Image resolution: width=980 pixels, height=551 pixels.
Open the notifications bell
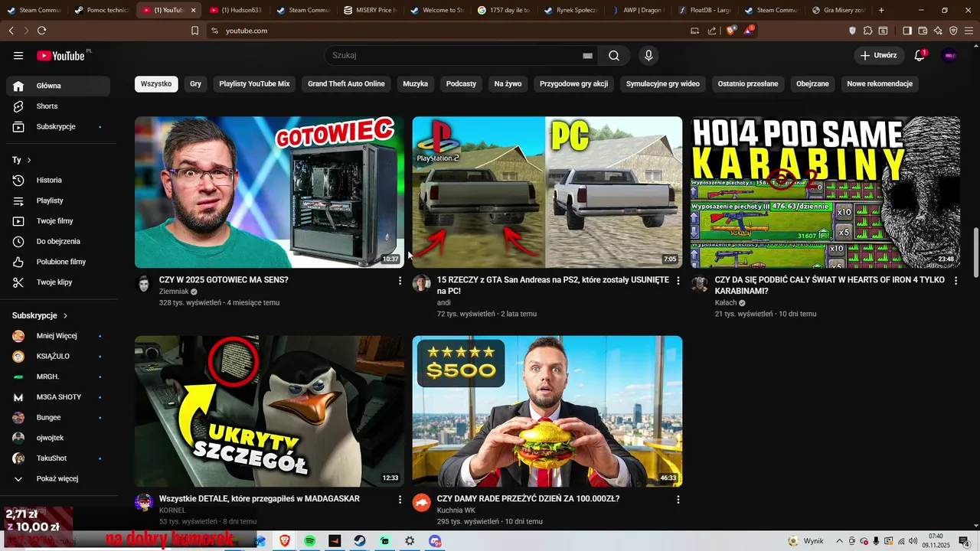click(x=920, y=55)
